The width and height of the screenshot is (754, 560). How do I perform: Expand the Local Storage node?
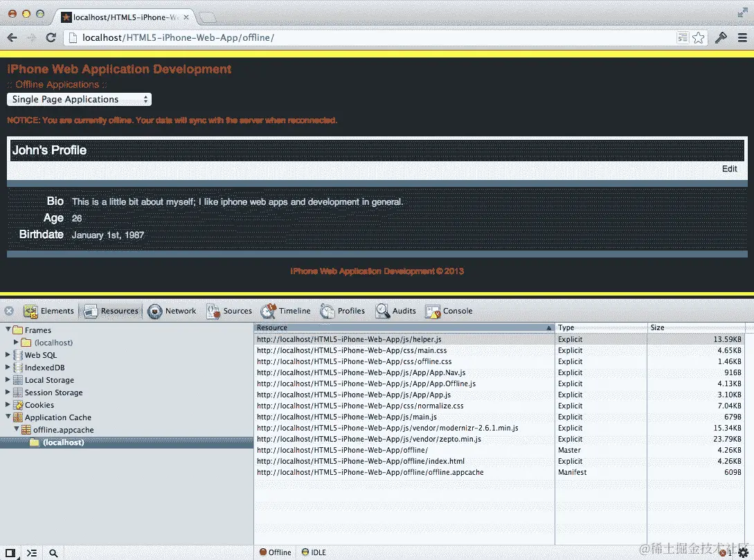pyautogui.click(x=8, y=380)
